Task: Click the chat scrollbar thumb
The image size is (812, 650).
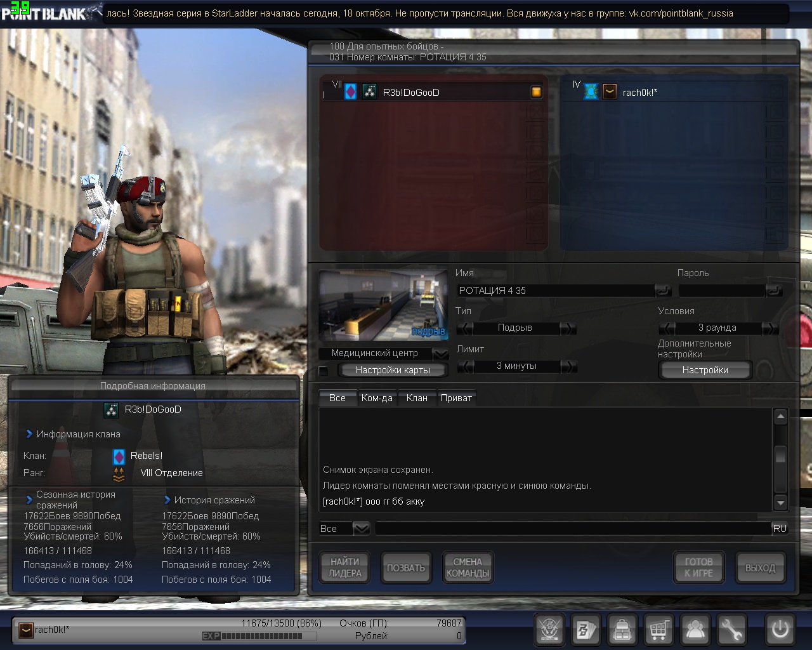Action: click(781, 455)
